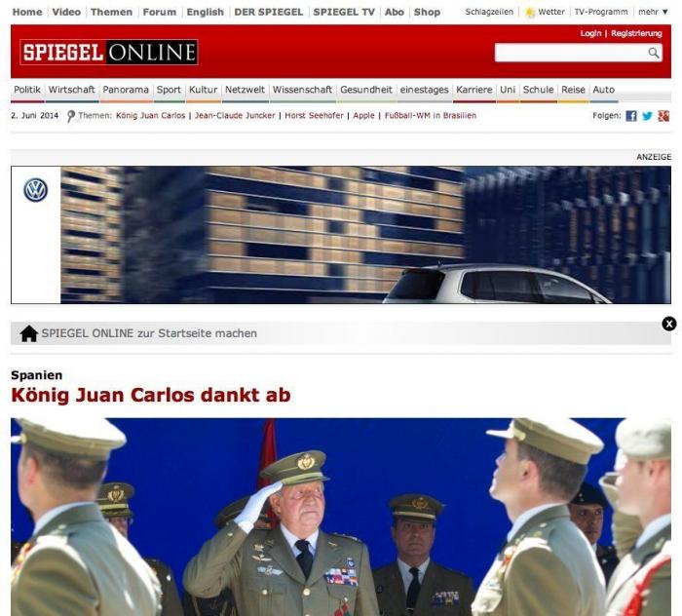Open the Forum page
Image resolution: width=682 pixels, height=616 pixels.
(x=160, y=12)
